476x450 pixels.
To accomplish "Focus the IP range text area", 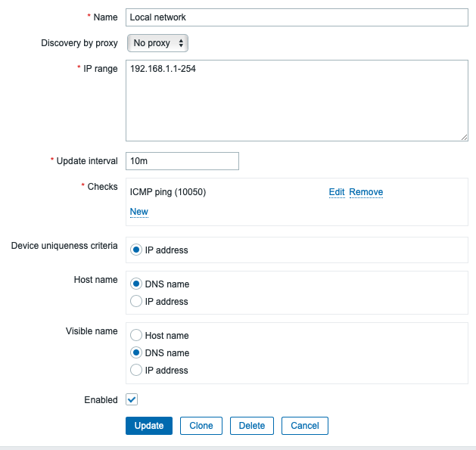I will [x=297, y=100].
